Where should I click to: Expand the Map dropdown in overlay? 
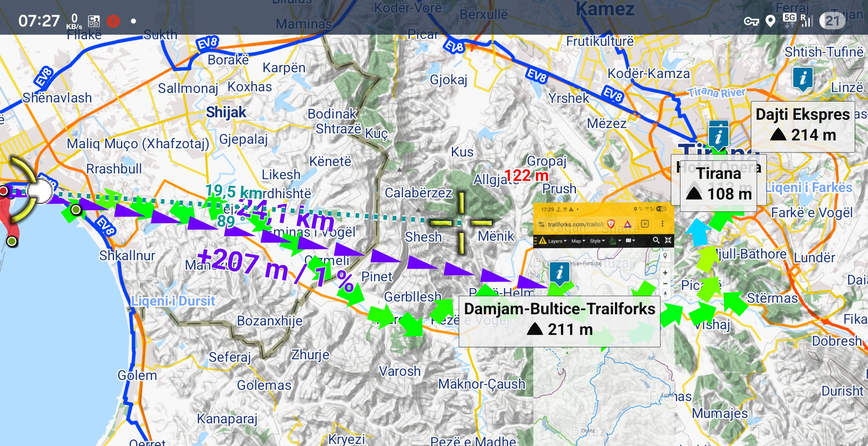point(578,241)
